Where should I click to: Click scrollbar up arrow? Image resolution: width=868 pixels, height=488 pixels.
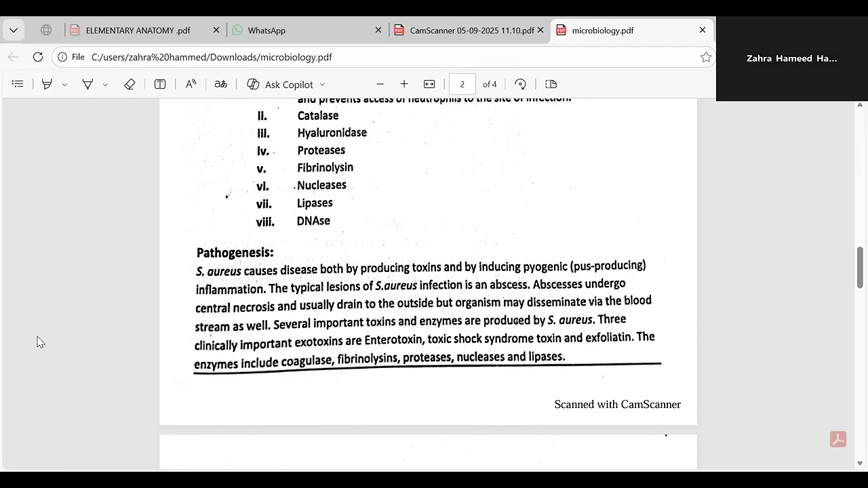pos(860,105)
